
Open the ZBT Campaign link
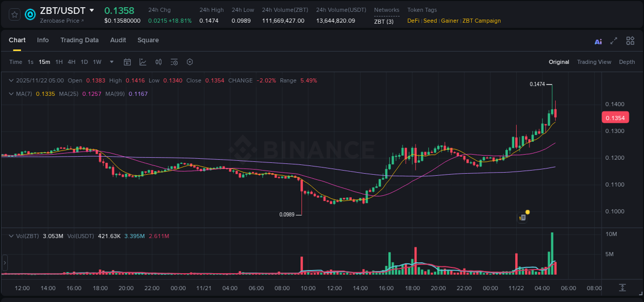click(x=482, y=21)
